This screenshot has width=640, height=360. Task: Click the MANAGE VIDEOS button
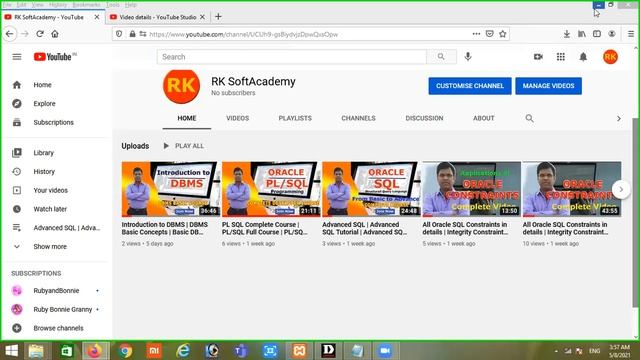(x=549, y=86)
